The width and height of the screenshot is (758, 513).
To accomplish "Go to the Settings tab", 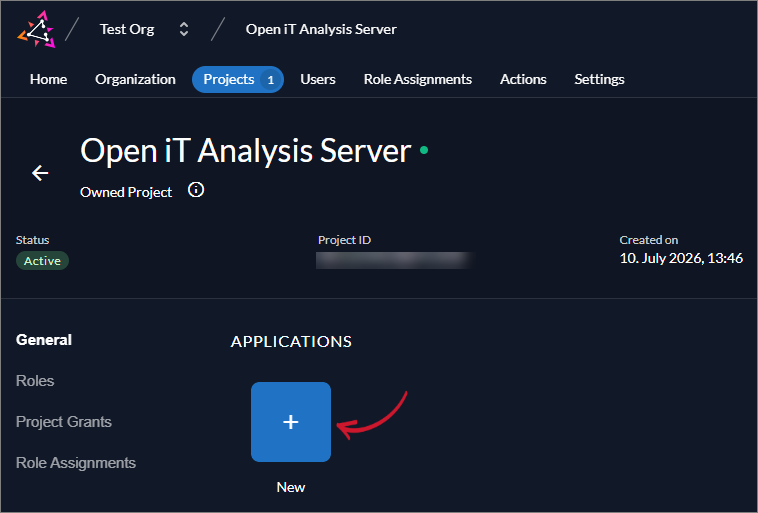I will 599,79.
